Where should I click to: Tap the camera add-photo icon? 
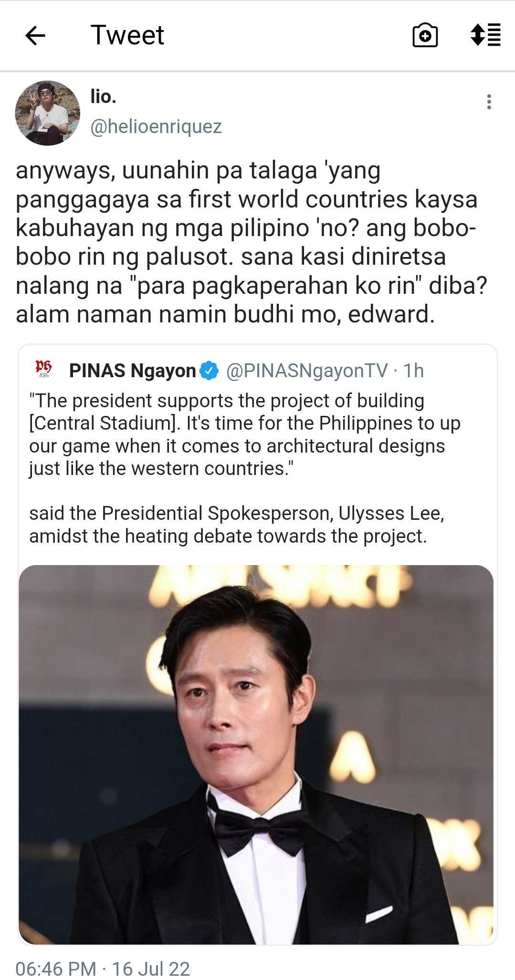(425, 35)
